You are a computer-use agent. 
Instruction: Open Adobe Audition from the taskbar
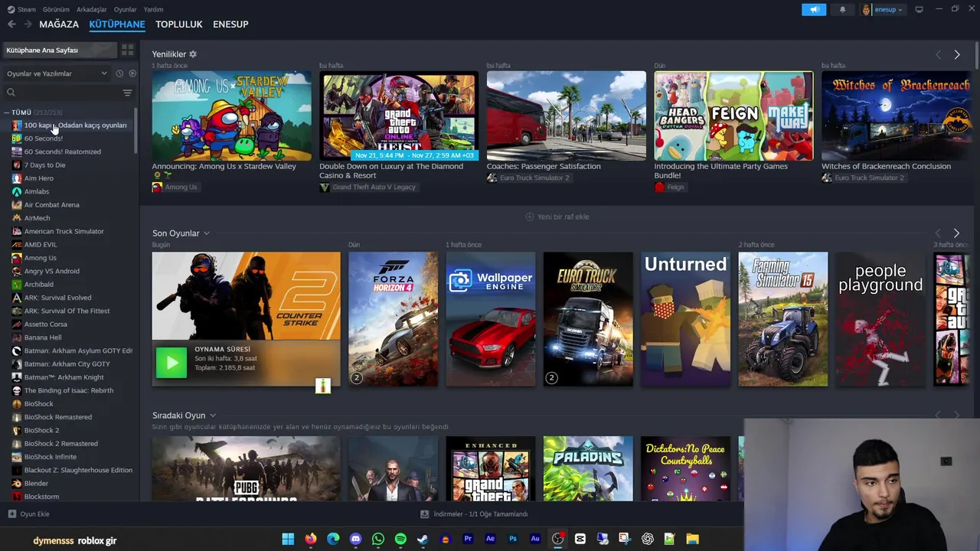(535, 539)
